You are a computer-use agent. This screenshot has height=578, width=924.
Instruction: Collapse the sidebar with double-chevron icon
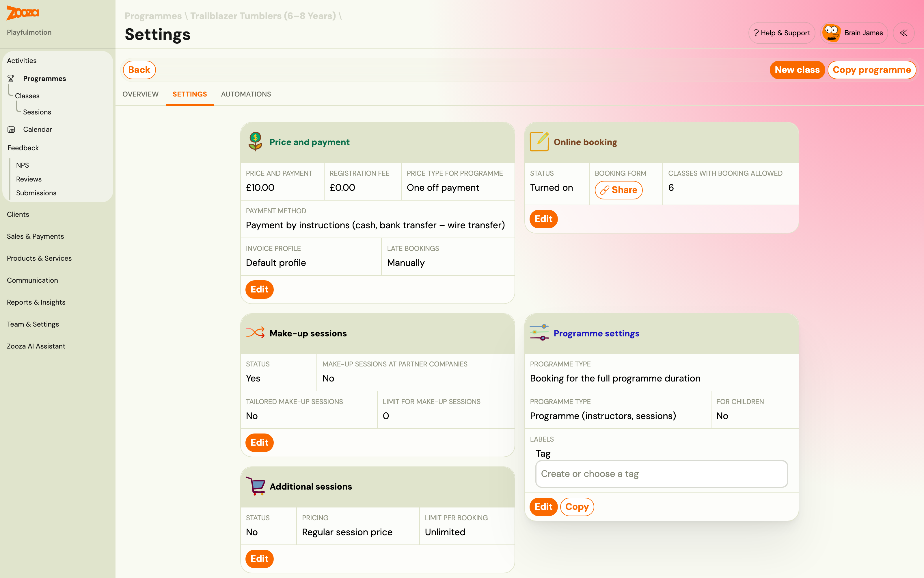pyautogui.click(x=903, y=33)
